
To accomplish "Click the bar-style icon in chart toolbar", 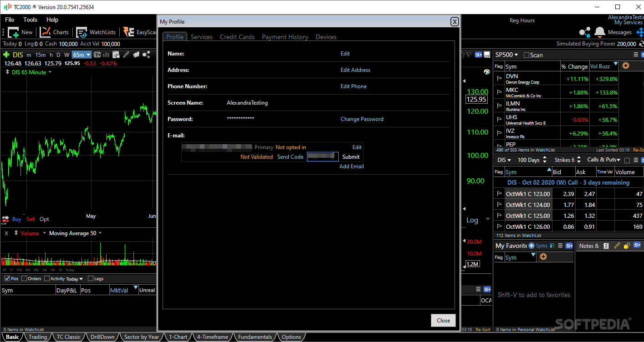I will pos(107,55).
